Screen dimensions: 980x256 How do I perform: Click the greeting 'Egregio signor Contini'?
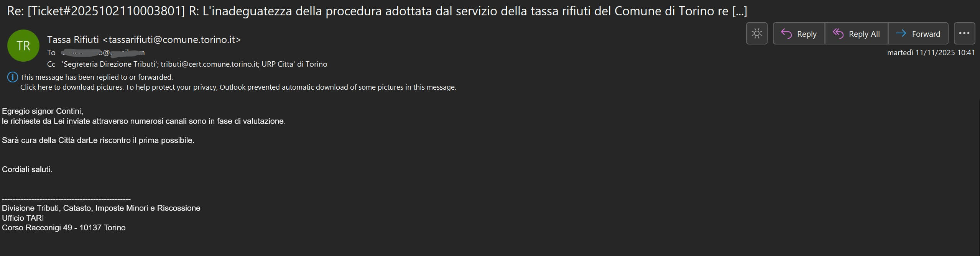(x=43, y=111)
